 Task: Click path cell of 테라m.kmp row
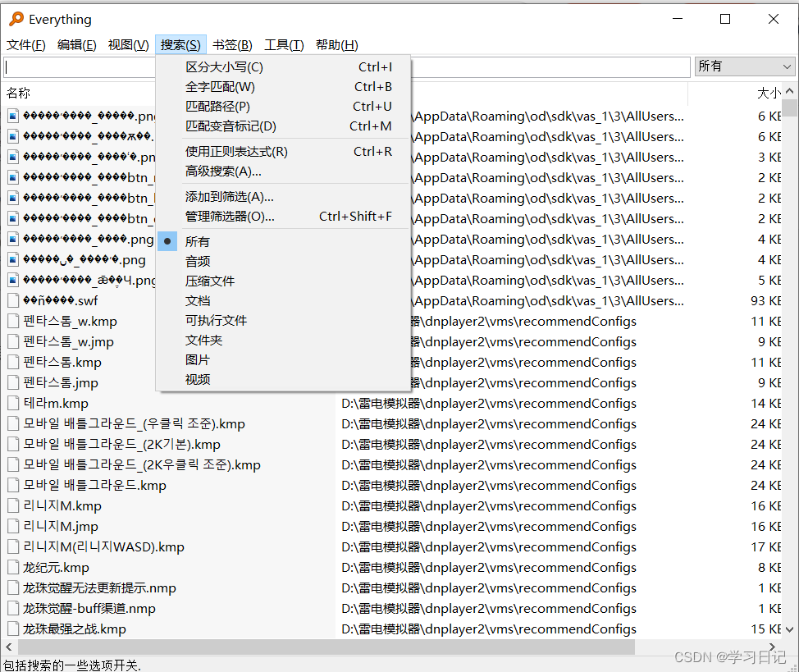click(489, 404)
